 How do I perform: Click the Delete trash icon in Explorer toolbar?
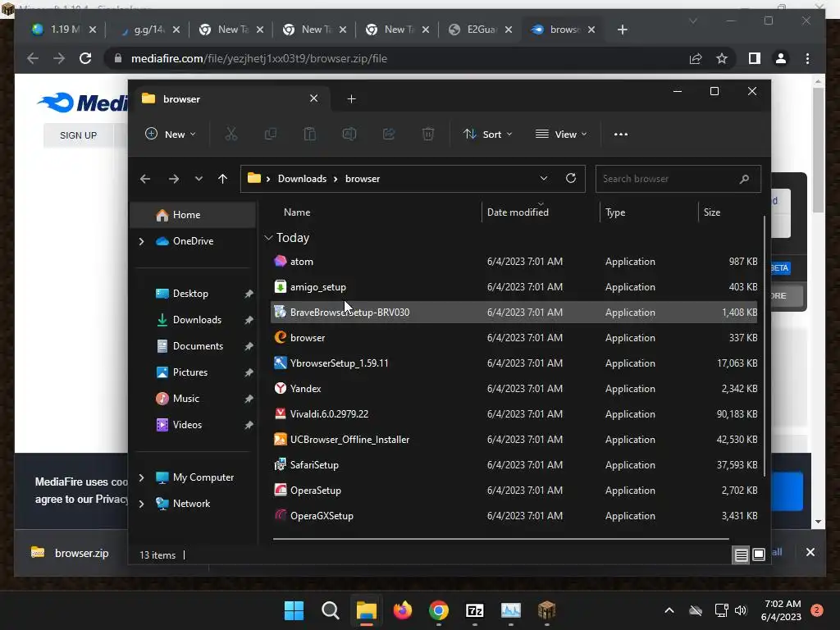[428, 134]
